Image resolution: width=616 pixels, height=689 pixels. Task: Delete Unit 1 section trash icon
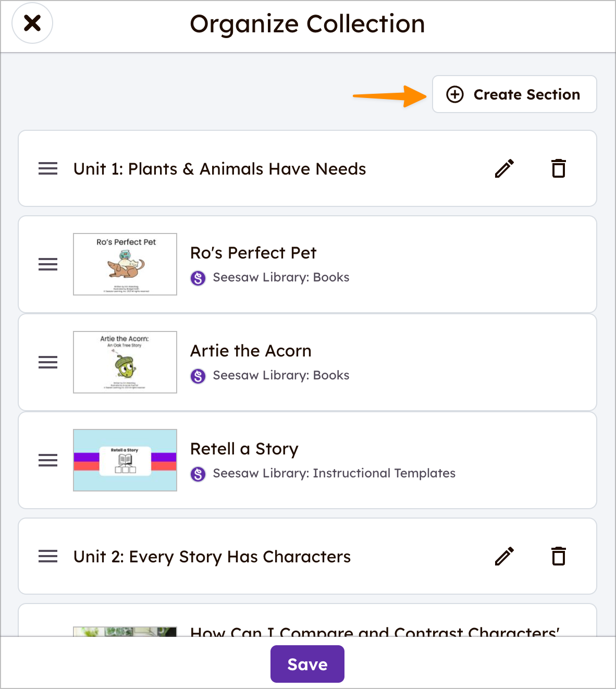click(x=559, y=168)
